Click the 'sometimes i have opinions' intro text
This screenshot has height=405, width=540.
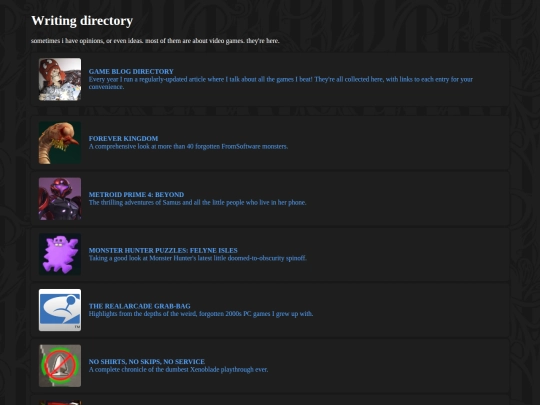click(x=155, y=41)
